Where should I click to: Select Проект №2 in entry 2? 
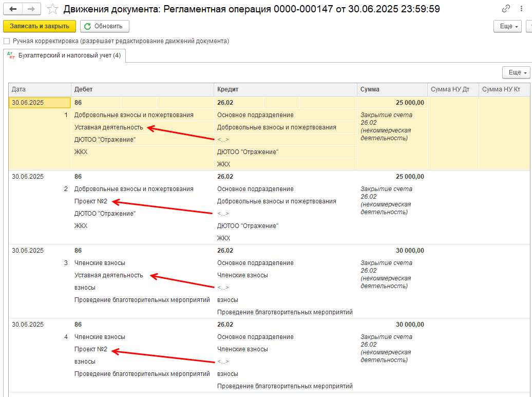point(91,201)
